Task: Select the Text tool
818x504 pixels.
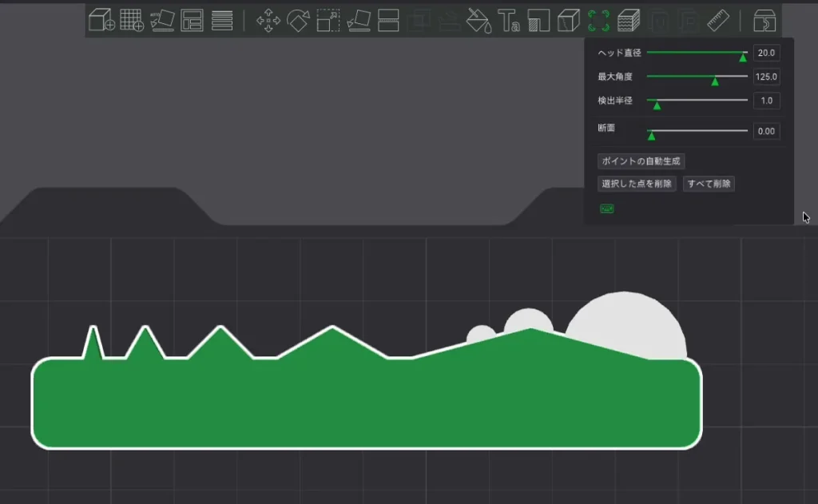Action: (x=509, y=20)
